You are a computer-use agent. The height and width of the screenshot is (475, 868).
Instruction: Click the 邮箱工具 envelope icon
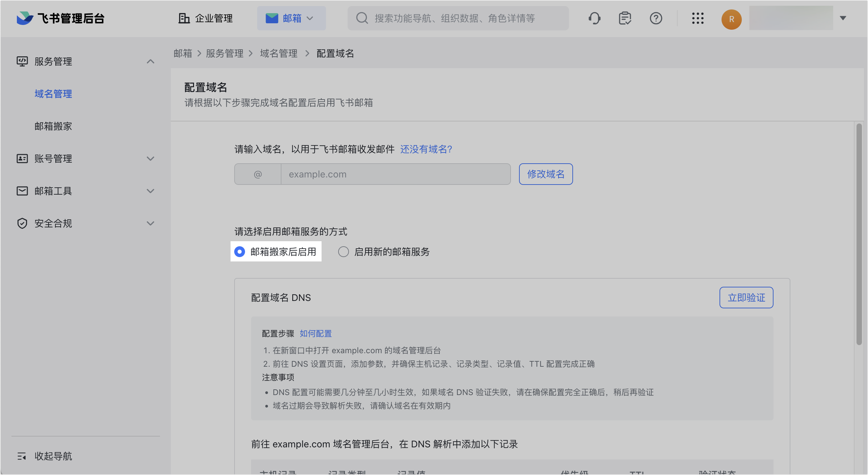pyautogui.click(x=22, y=191)
